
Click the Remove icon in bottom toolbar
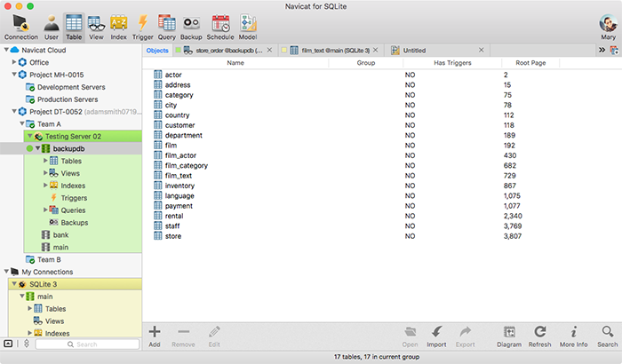(183, 336)
